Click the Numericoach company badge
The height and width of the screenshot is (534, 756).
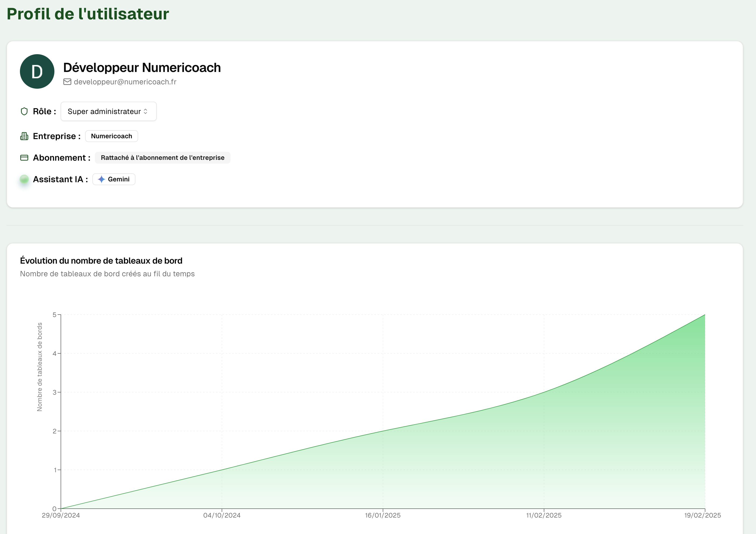(112, 136)
